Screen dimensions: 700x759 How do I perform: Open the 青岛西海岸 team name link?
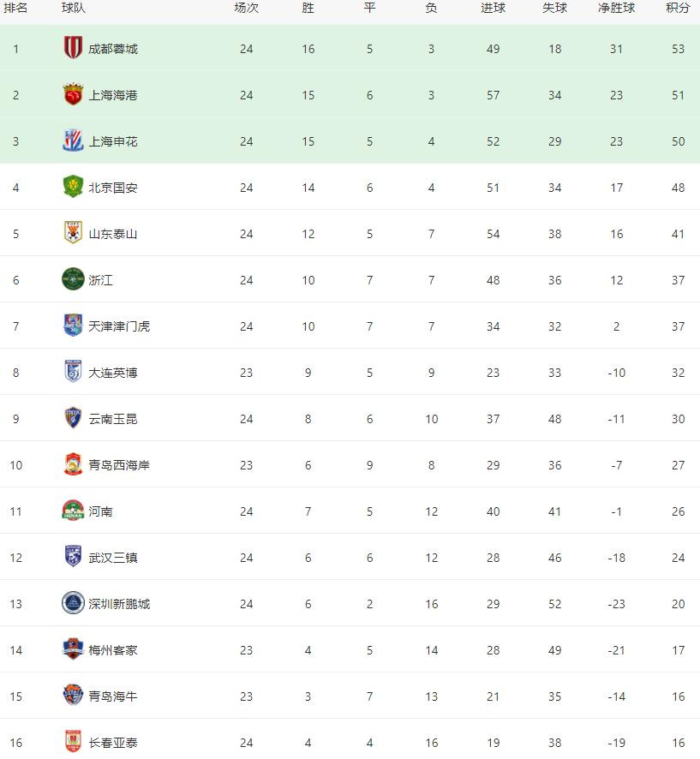pyautogui.click(x=119, y=465)
